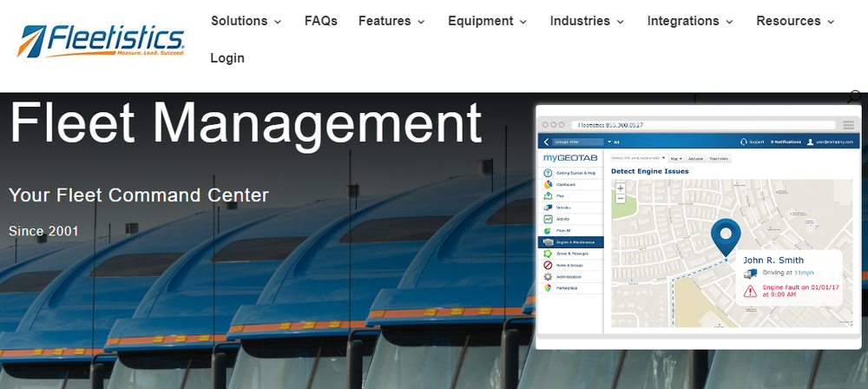Click the Detect Engine Issues heading
868x389 pixels.
point(650,171)
